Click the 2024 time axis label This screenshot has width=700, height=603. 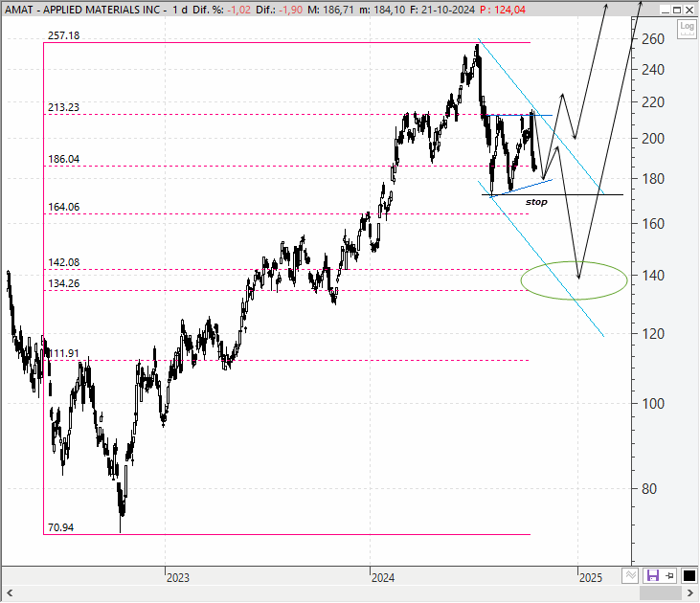(x=383, y=578)
